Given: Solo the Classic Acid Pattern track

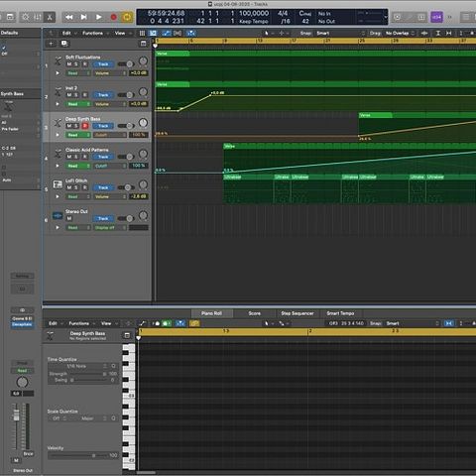Looking at the screenshot, I should point(76,157).
